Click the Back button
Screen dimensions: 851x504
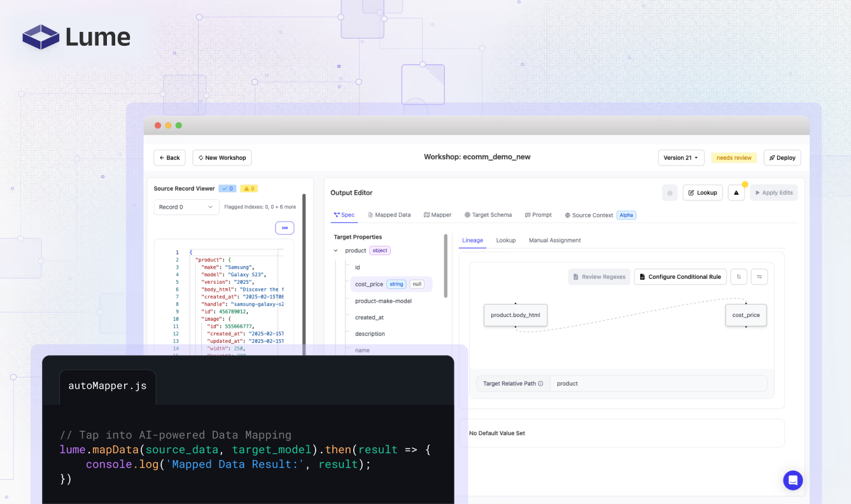[x=169, y=158]
